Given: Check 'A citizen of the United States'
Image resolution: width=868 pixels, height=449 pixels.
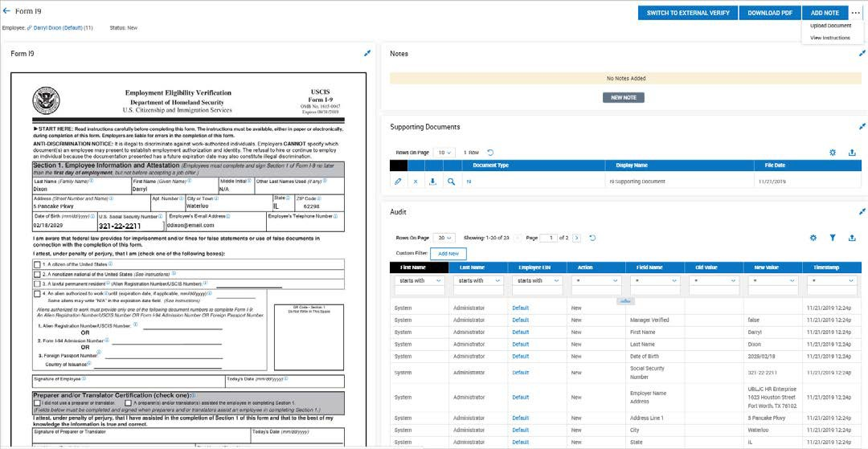Looking at the screenshot, I should pos(37,264).
